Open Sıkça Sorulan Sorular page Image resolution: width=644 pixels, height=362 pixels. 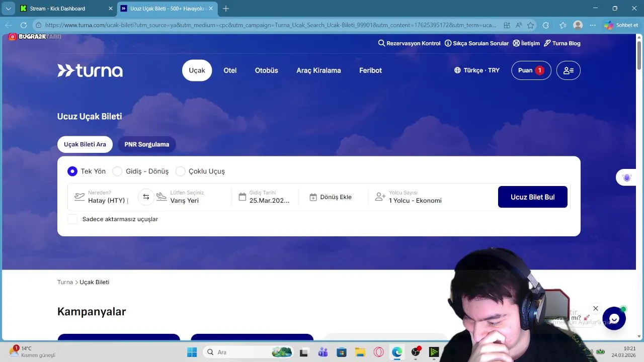(476, 43)
